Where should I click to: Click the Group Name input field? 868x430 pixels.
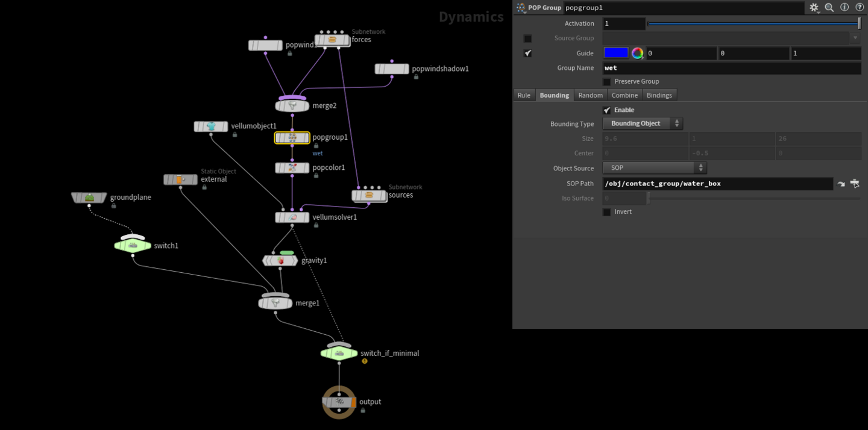[x=731, y=68]
